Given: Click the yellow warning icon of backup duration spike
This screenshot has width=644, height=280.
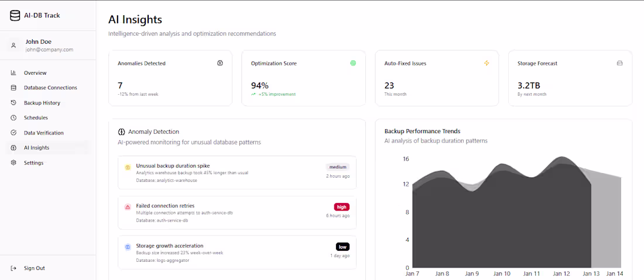Looking at the screenshot, I should pyautogui.click(x=127, y=168).
